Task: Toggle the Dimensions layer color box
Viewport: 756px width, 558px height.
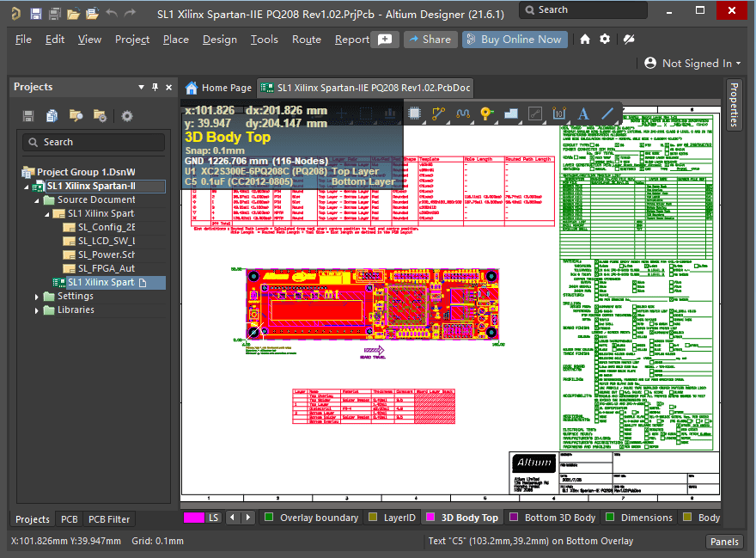Action: [x=610, y=518]
